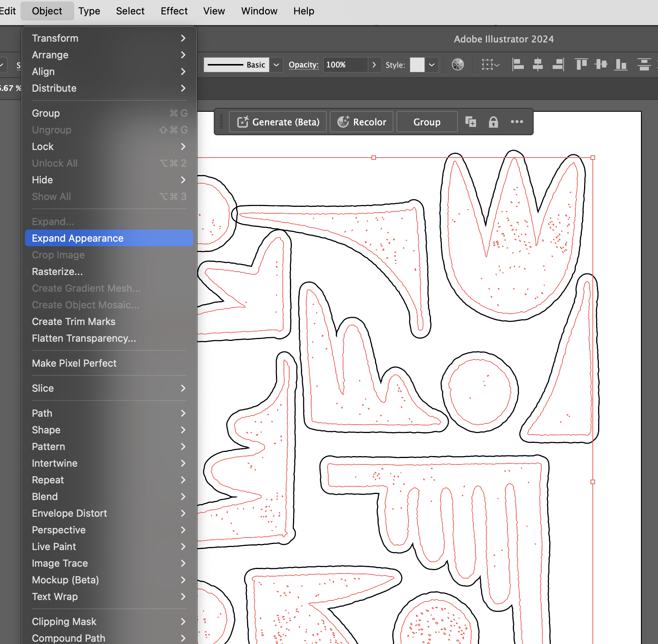Click the right-middle selection bounding box handle
The image size is (658, 644).
pos(593,482)
